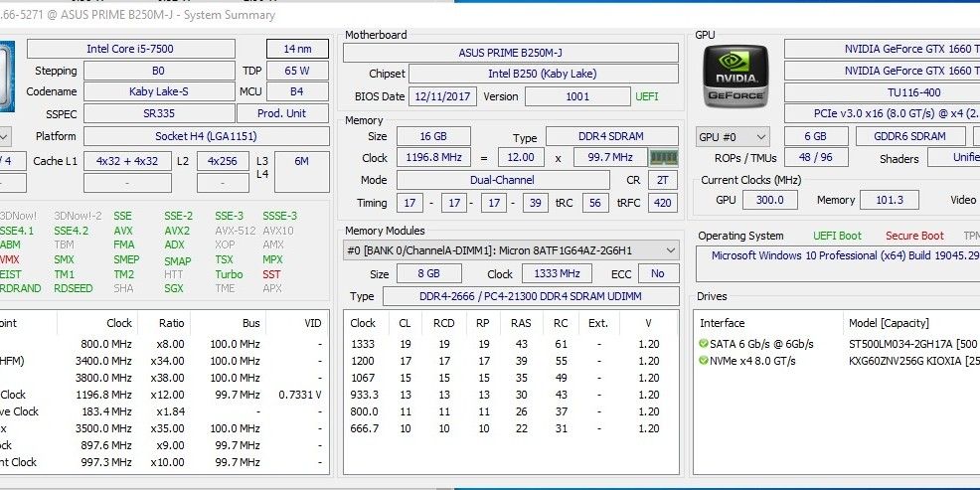Image resolution: width=980 pixels, height=490 pixels.
Task: Open the GPU #0 selector dropdown
Action: tap(733, 136)
